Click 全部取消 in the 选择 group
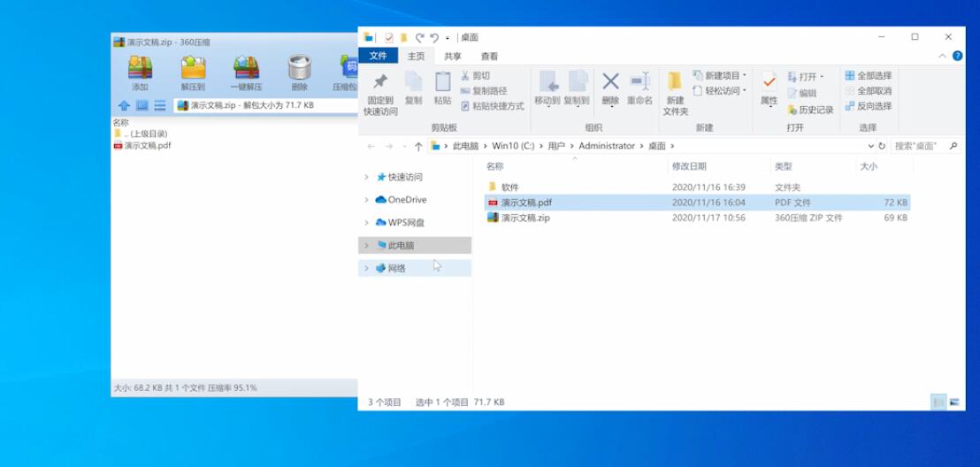This screenshot has height=467, width=980. point(869,90)
